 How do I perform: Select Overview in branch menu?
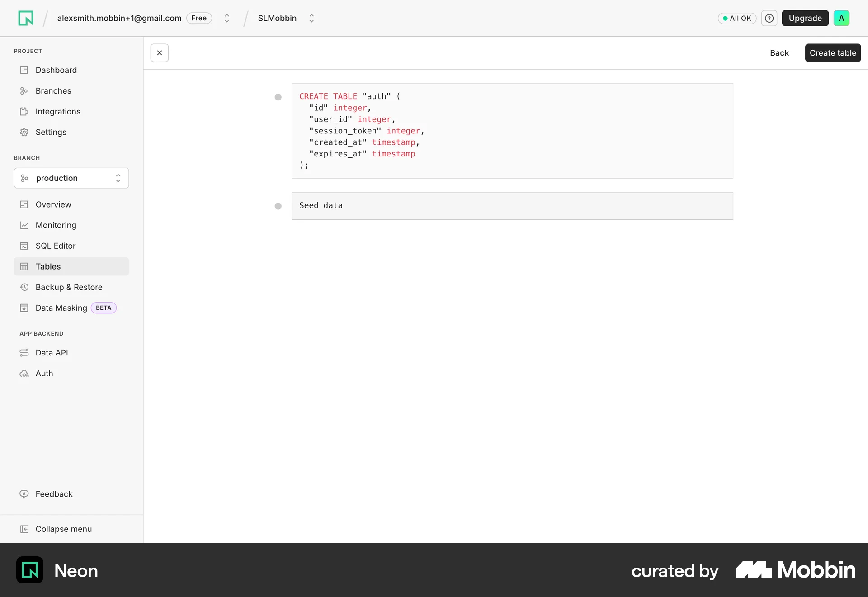[x=71, y=204]
